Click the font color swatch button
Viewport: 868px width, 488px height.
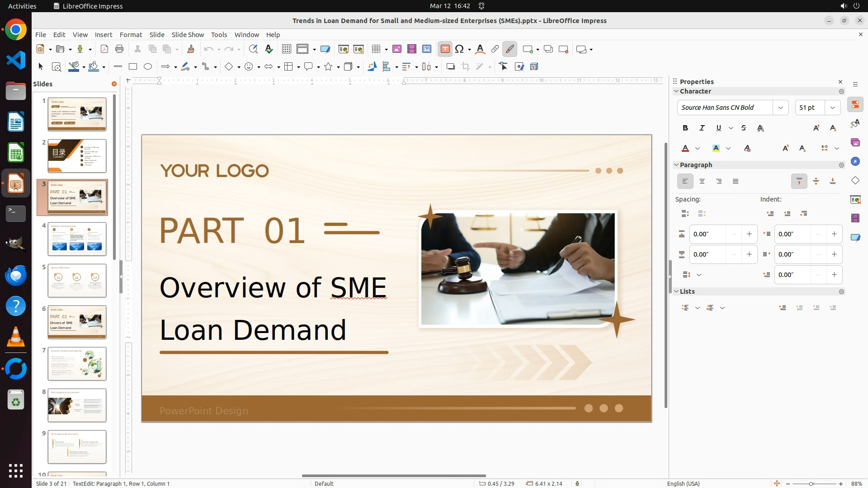685,149
